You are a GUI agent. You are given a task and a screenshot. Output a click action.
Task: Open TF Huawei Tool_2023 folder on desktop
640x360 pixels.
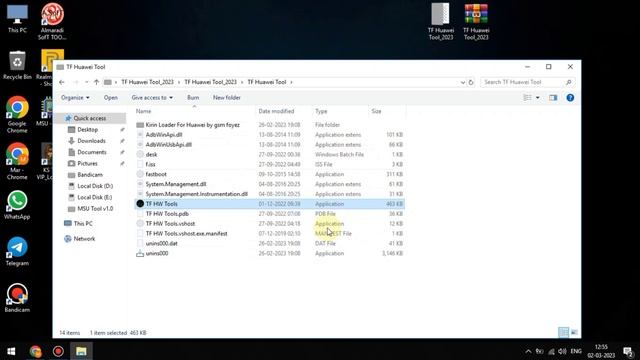[x=441, y=21]
